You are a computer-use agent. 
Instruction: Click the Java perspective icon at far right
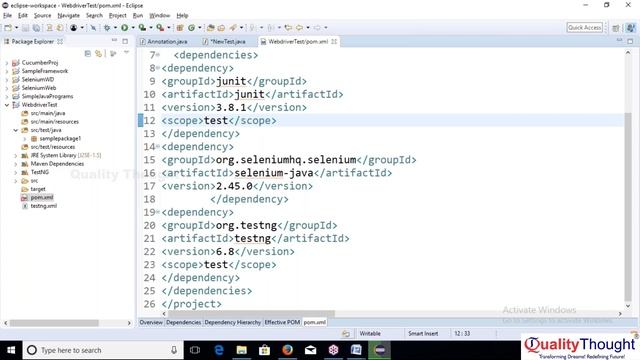(x=631, y=28)
